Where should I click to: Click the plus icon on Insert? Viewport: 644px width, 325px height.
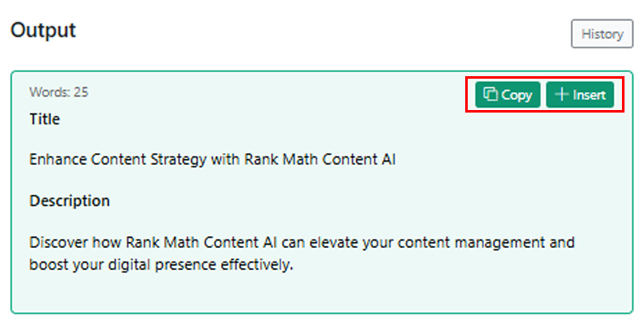click(562, 95)
